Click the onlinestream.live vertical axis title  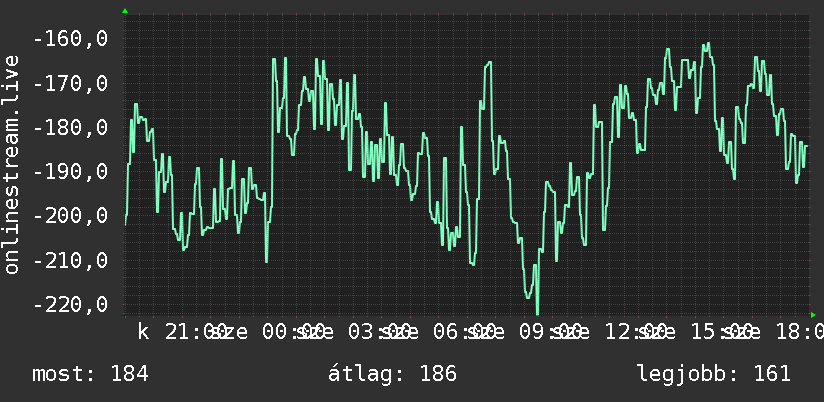tap(12, 164)
